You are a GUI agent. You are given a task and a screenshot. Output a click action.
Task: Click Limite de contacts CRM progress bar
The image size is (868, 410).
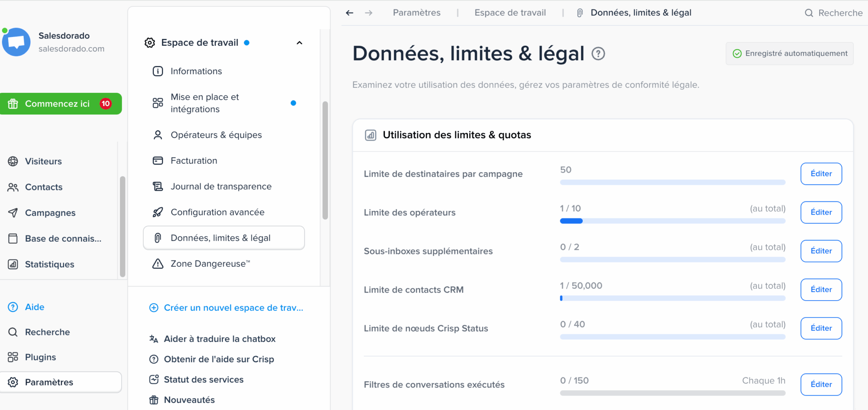(x=673, y=298)
